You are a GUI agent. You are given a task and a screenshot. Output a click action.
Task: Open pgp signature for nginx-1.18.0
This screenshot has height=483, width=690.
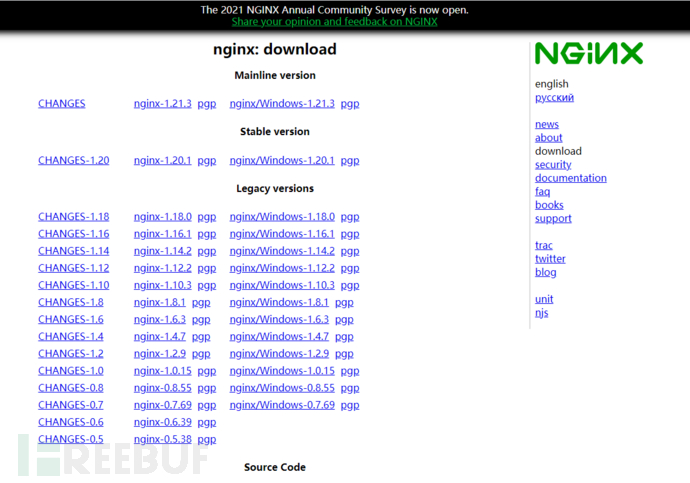[x=207, y=217]
